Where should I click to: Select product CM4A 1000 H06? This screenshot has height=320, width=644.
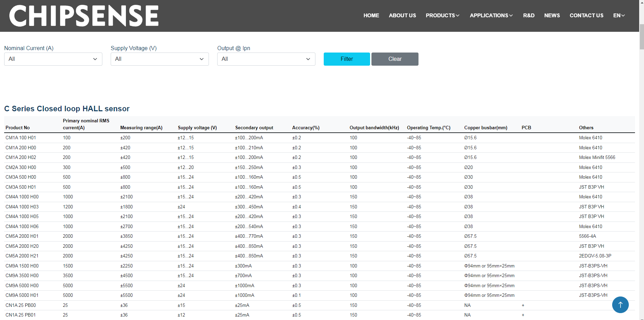(22, 226)
